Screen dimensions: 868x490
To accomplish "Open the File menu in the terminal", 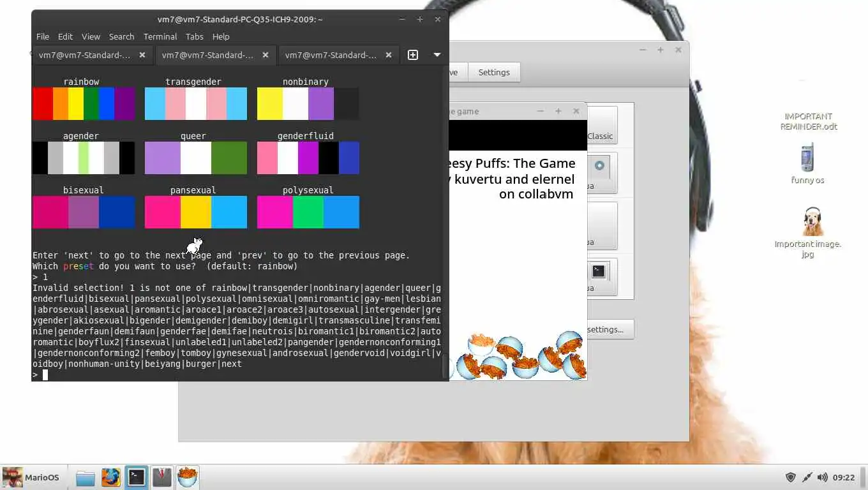I will (43, 36).
